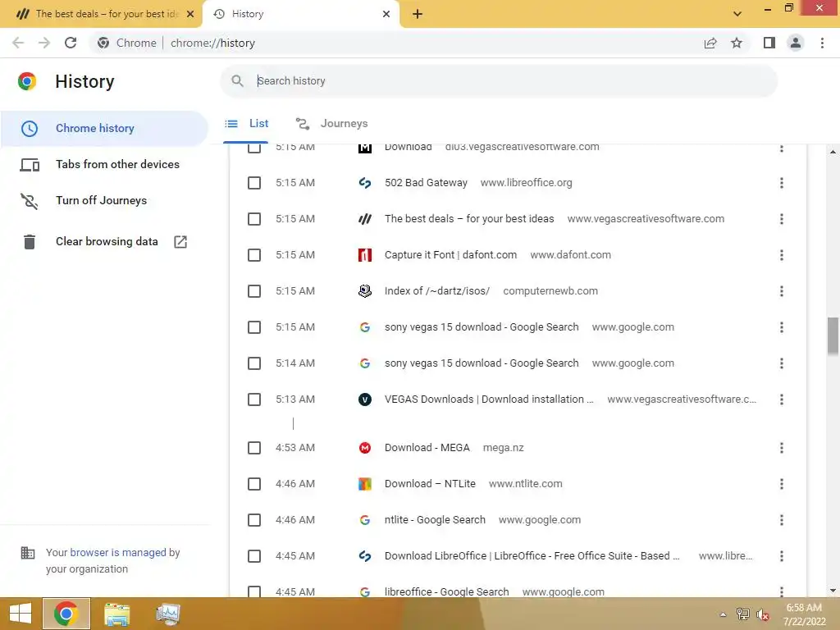Click the Search history input field
The width and height of the screenshot is (840, 630).
pos(498,81)
